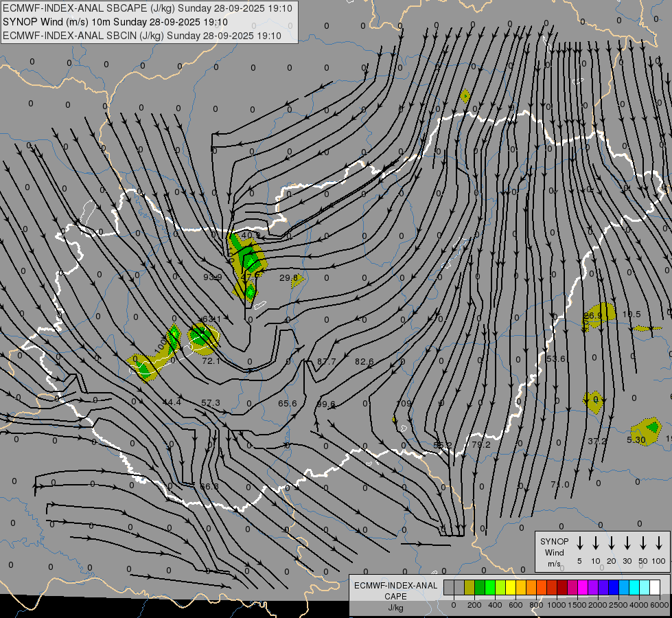Screen dimensions: 672x618
Task: Click the CAPE patch beside the 5.30 value
Action: [x=647, y=431]
